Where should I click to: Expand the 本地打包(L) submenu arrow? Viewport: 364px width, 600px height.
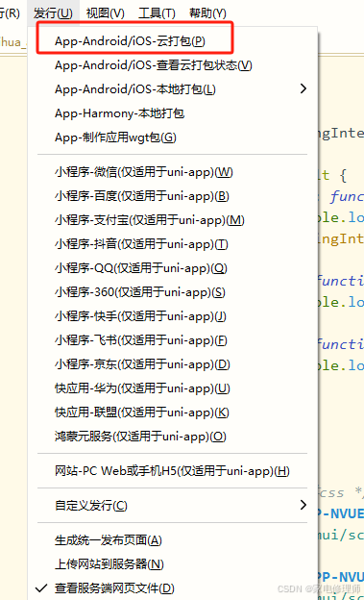[x=303, y=88]
